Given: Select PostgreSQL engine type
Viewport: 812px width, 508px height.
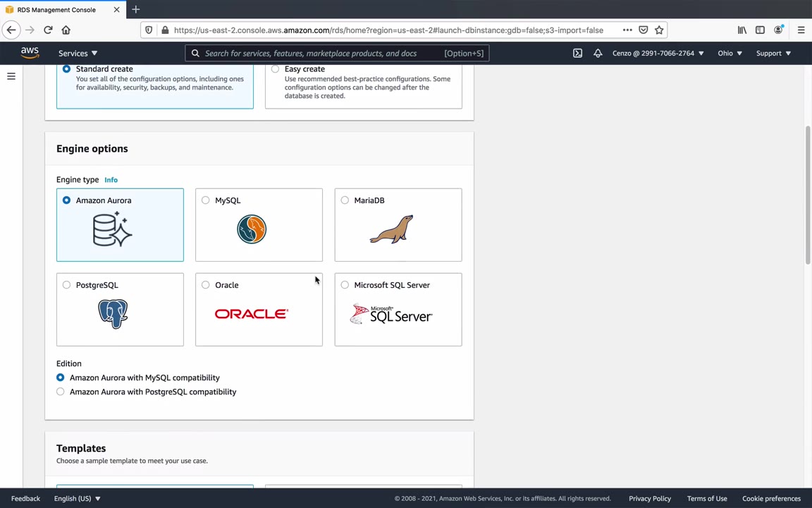Looking at the screenshot, I should click(66, 284).
